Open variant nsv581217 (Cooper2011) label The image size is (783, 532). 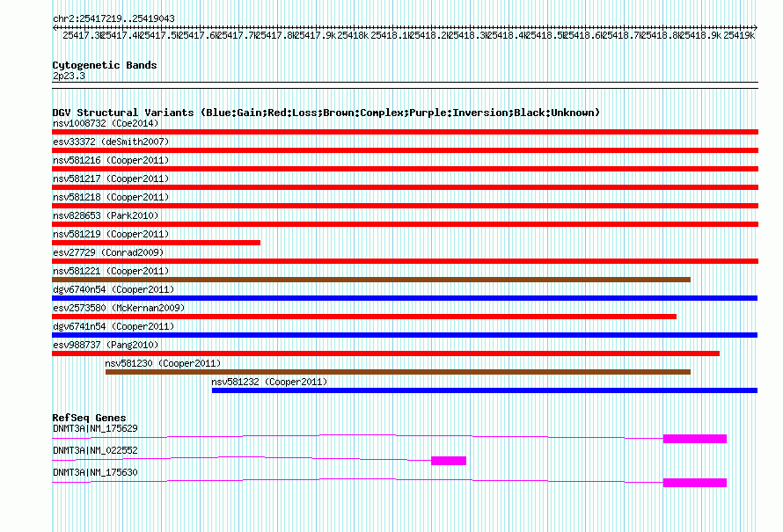click(111, 179)
